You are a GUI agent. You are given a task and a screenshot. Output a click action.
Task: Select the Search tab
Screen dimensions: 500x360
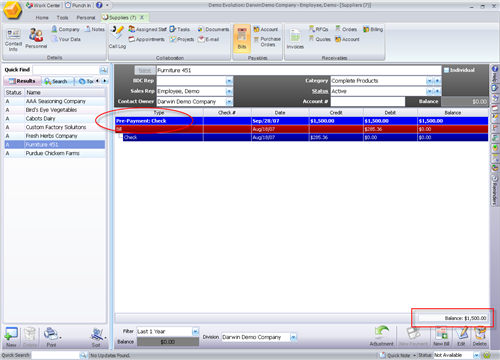(57, 81)
